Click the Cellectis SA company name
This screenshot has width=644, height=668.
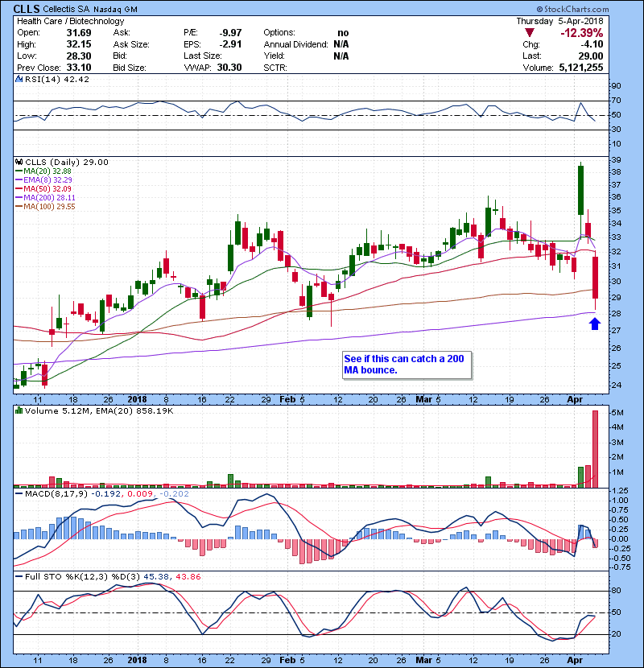click(67, 9)
